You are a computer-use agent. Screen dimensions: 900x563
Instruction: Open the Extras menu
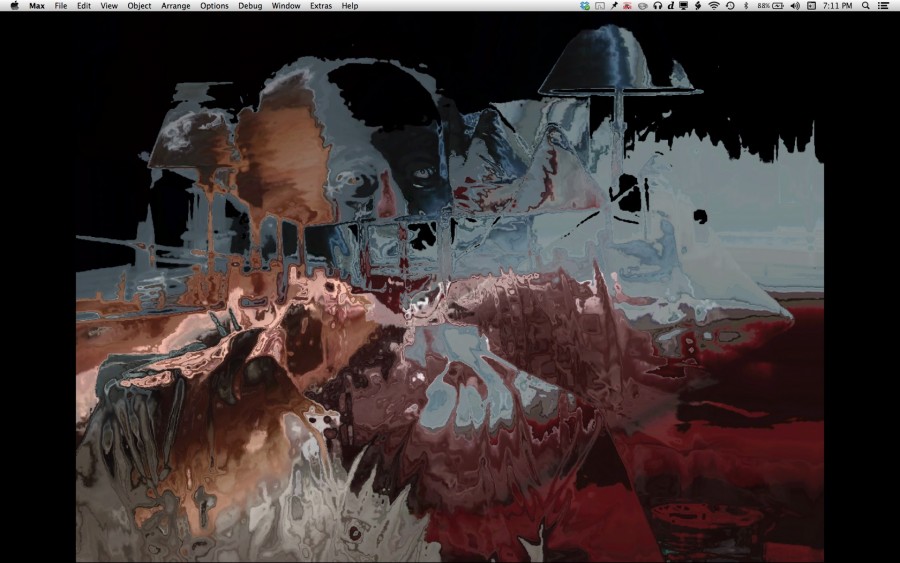321,6
